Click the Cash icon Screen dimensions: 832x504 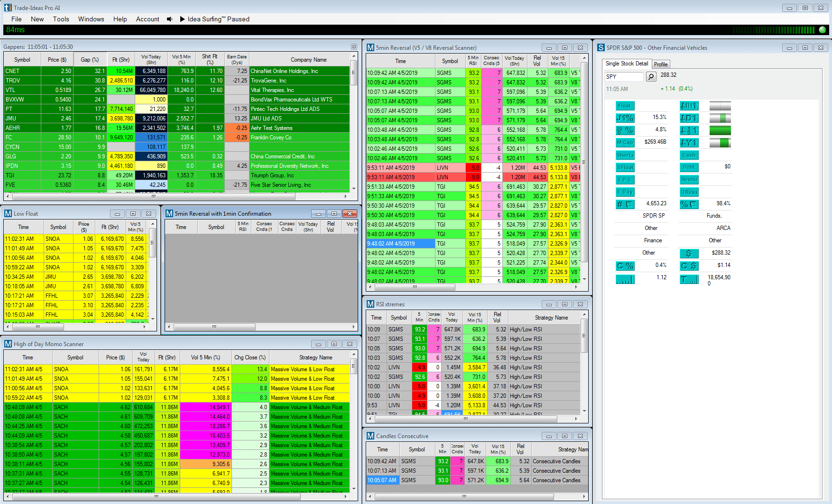tap(689, 155)
